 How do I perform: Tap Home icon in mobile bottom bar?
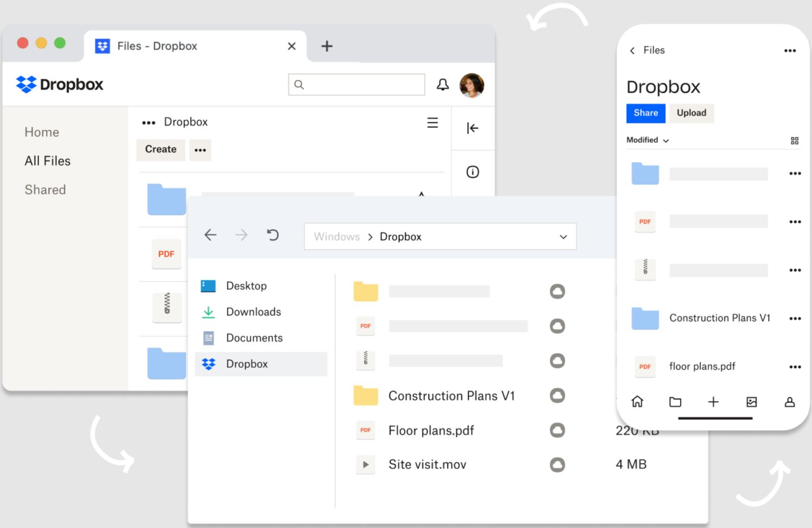coord(637,402)
